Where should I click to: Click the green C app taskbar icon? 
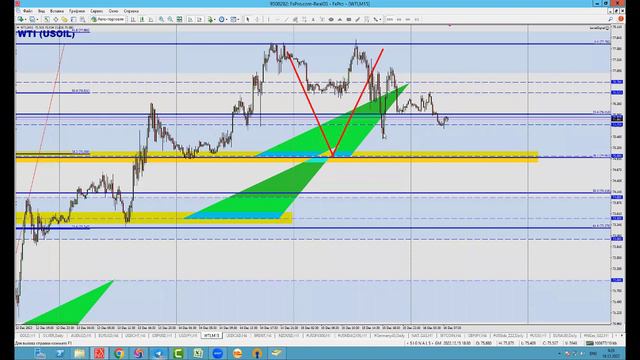178,353
